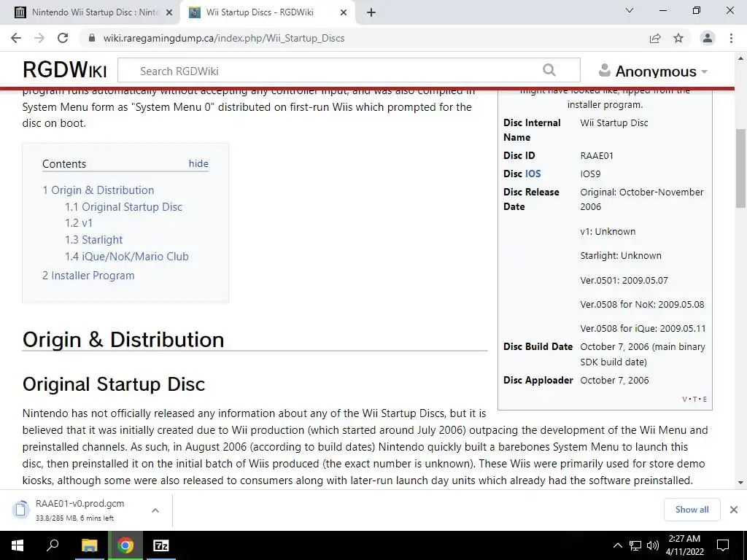This screenshot has height=560, width=747.
Task: Click the address bar URL
Action: coord(224,38)
